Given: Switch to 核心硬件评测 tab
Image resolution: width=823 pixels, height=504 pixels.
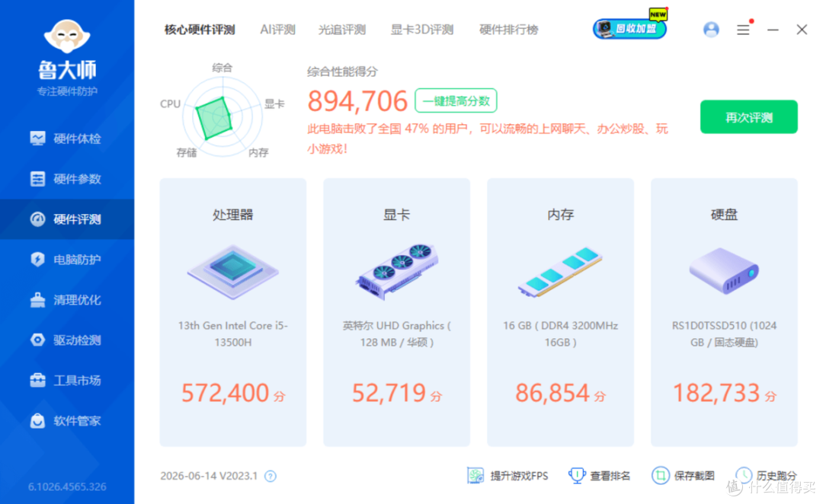Looking at the screenshot, I should [x=200, y=30].
